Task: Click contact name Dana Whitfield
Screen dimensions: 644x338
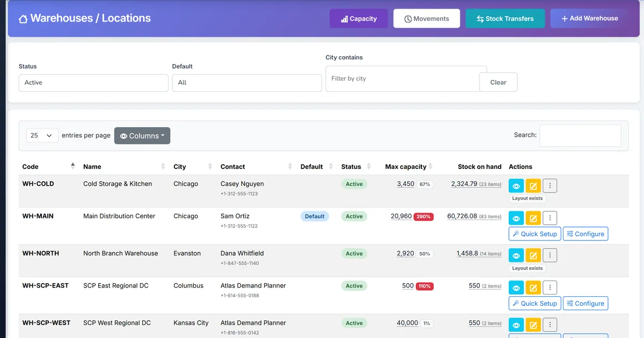Action: pos(242,253)
